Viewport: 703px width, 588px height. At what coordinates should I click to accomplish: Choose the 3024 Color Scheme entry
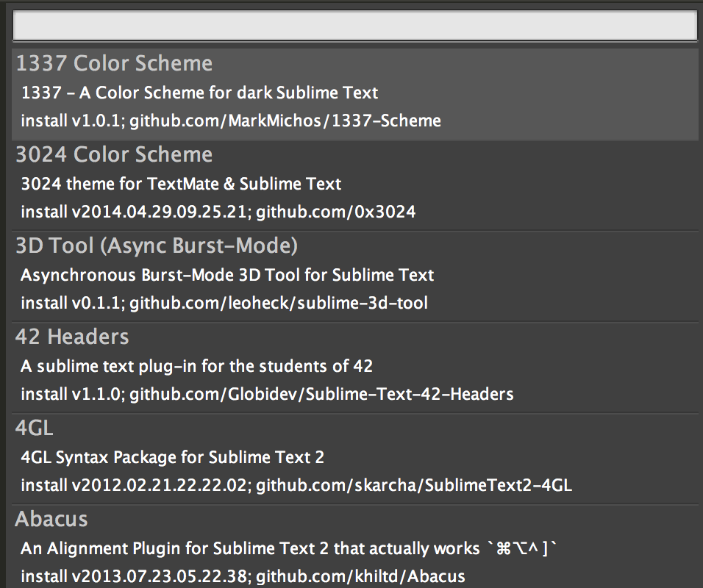tap(355, 185)
